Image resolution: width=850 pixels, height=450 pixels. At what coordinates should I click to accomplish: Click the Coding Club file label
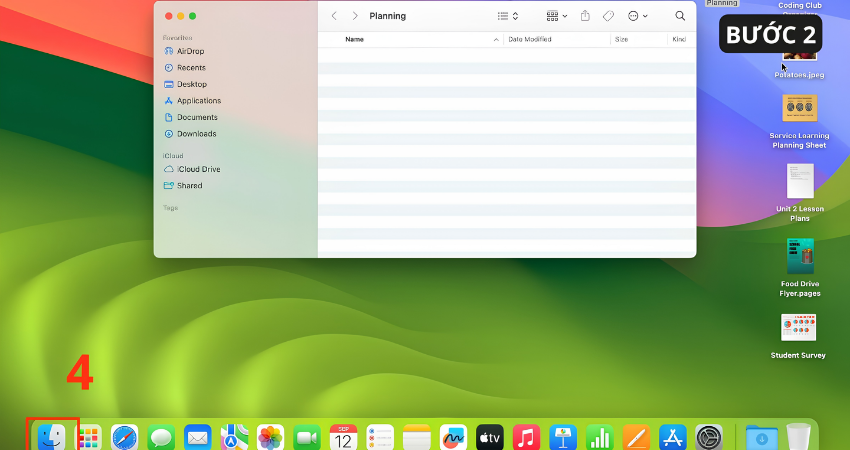800,5
